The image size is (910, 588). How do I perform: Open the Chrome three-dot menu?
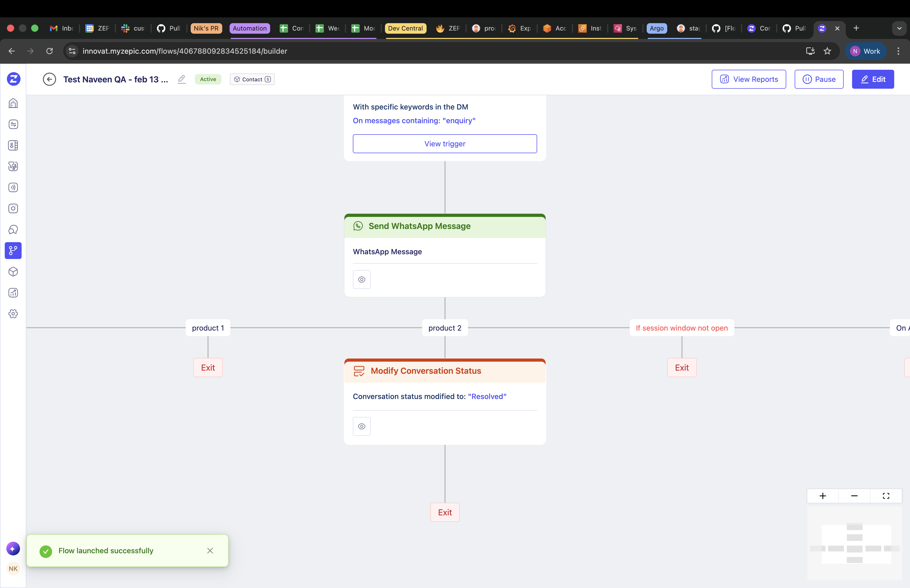[x=898, y=51]
